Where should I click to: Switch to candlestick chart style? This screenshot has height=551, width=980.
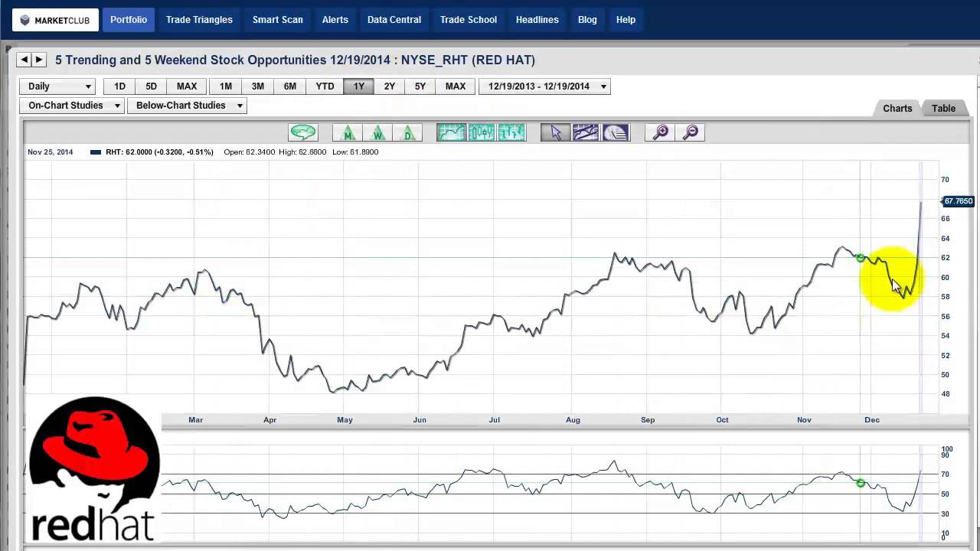tap(482, 132)
